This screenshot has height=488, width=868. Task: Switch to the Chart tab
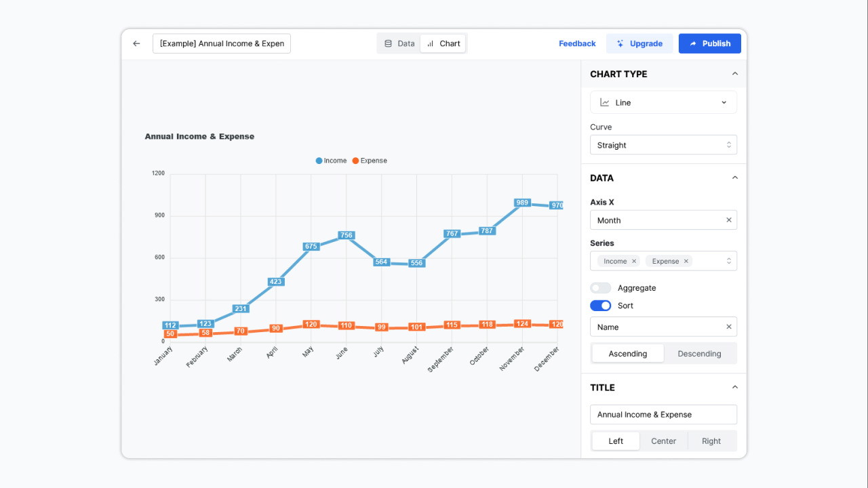[x=443, y=43]
